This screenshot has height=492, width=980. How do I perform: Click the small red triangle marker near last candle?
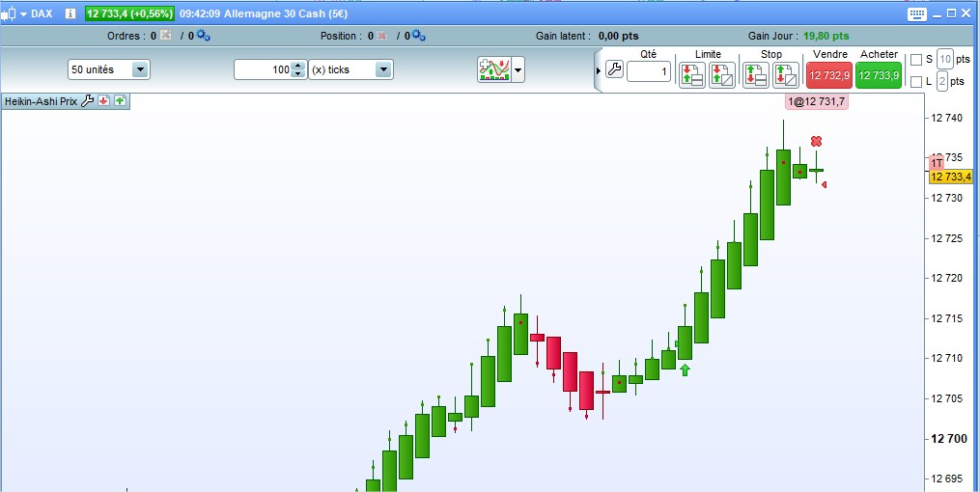pos(825,184)
